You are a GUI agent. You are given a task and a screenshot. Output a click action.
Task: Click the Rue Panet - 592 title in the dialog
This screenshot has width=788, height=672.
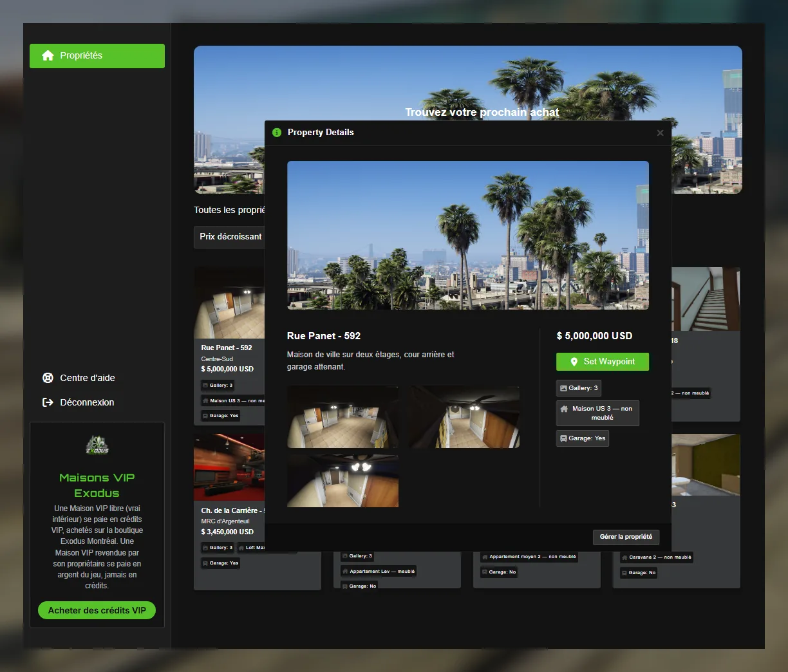coord(324,336)
